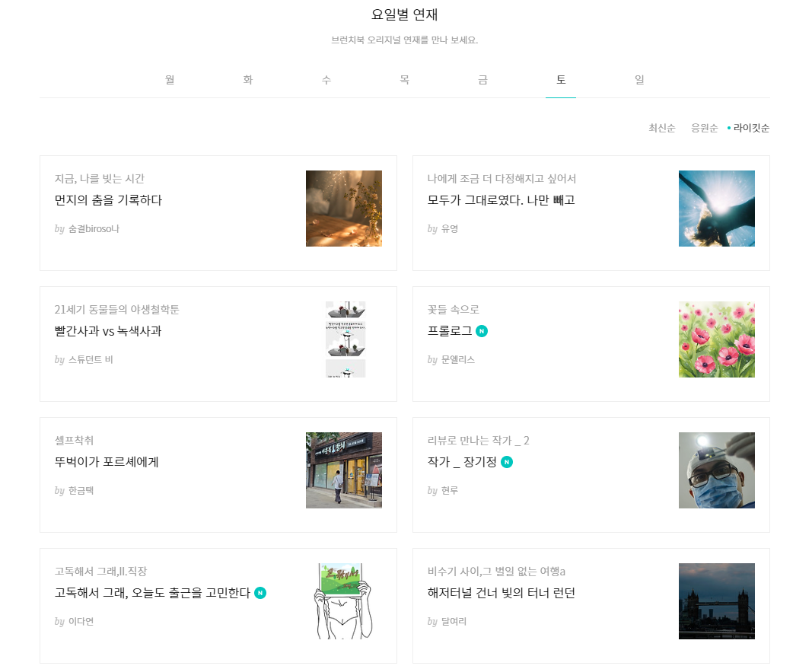Open the article 뚜벅이가 포르셰에게

coord(107,462)
